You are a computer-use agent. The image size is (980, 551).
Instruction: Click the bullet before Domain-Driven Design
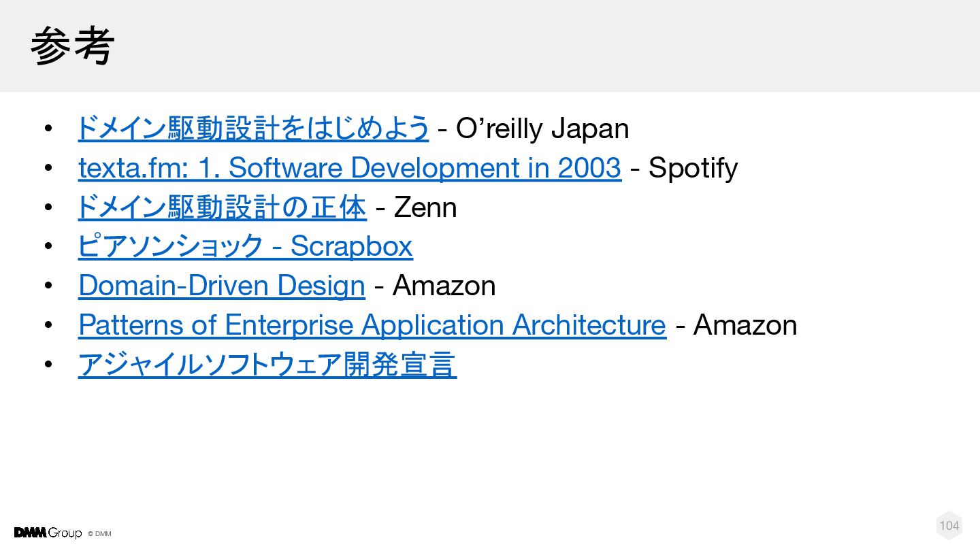coord(48,286)
